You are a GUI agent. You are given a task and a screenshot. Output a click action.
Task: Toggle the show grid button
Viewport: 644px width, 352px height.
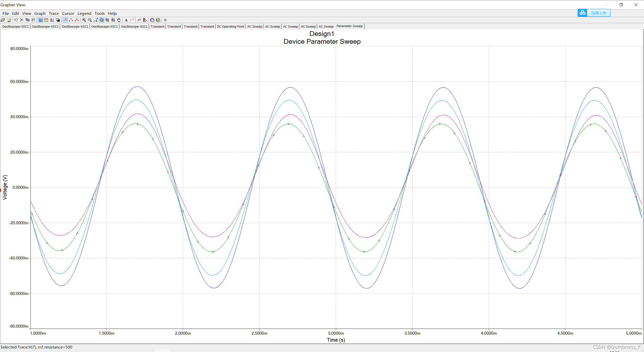(41, 20)
